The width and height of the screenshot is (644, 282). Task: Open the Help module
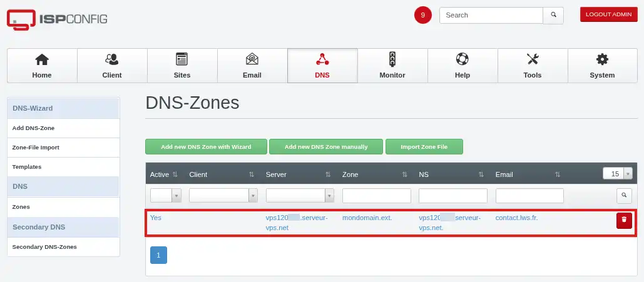point(463,66)
